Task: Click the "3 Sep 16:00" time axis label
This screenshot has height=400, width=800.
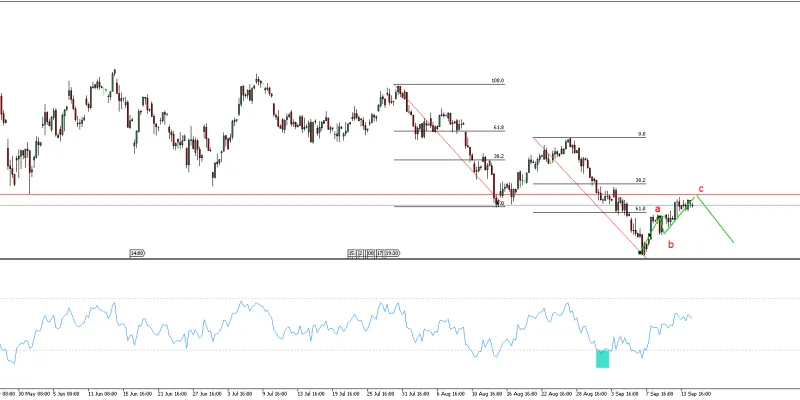Action: pos(625,394)
